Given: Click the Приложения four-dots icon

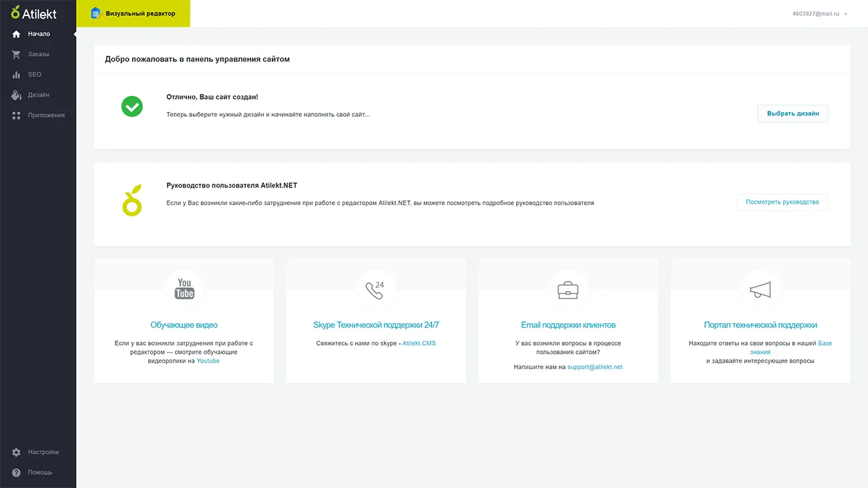Looking at the screenshot, I should [17, 115].
